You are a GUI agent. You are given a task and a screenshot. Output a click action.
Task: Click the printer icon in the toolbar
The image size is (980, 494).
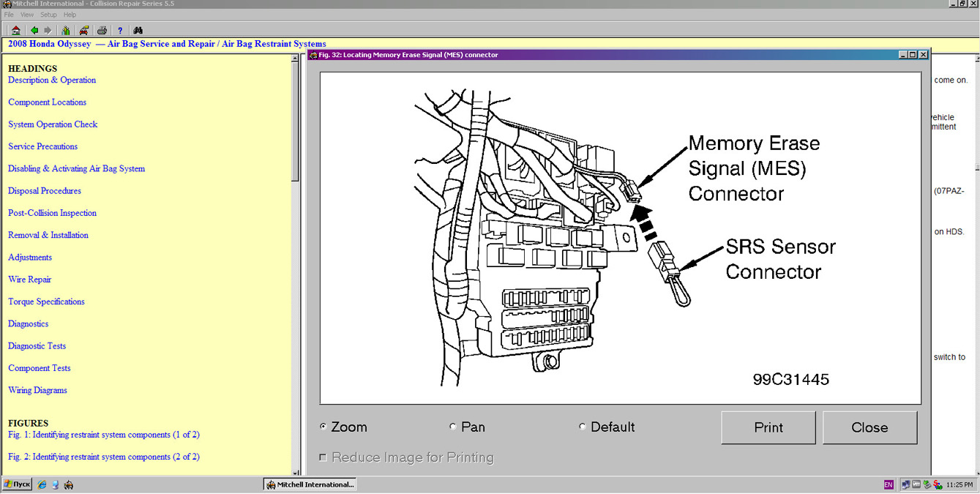pos(102,30)
